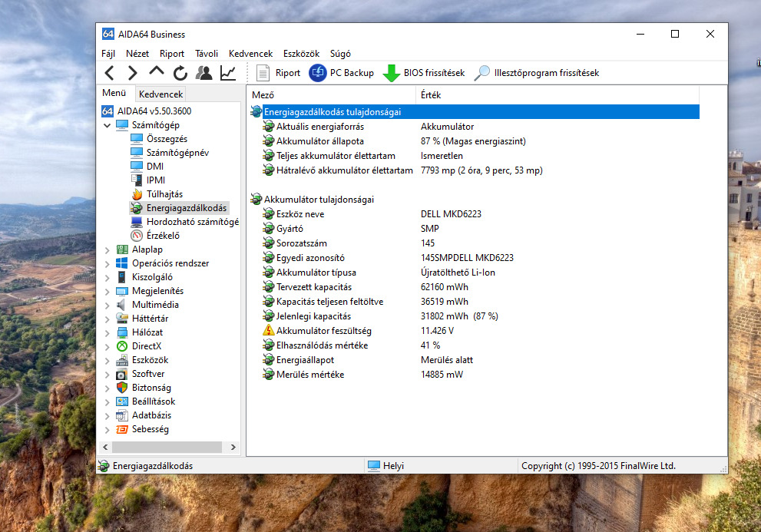Switch to the Menü sidebar tab
Image resolution: width=761 pixels, height=532 pixels.
point(114,93)
